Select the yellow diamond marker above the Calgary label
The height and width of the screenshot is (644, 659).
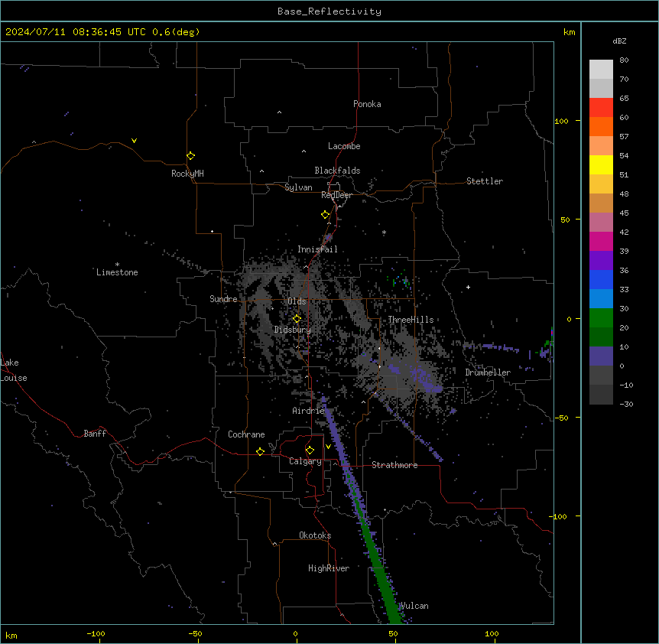tap(310, 450)
